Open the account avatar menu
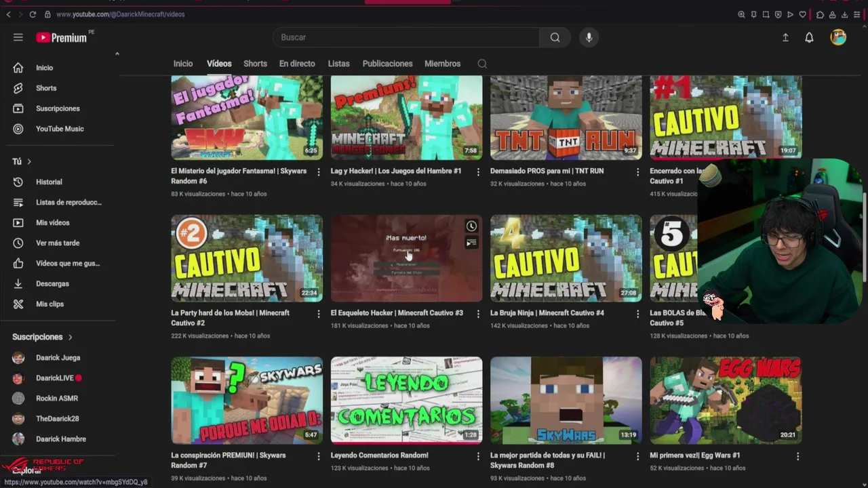The image size is (868, 488). (838, 37)
